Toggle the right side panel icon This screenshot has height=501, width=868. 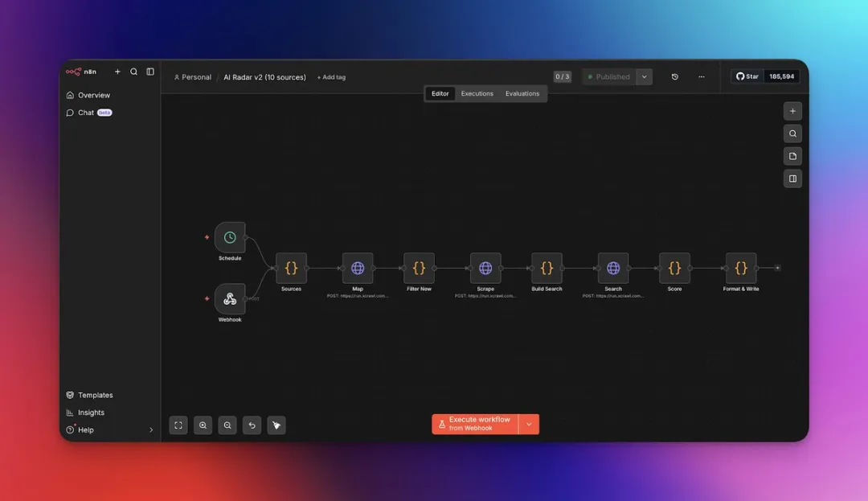(792, 179)
